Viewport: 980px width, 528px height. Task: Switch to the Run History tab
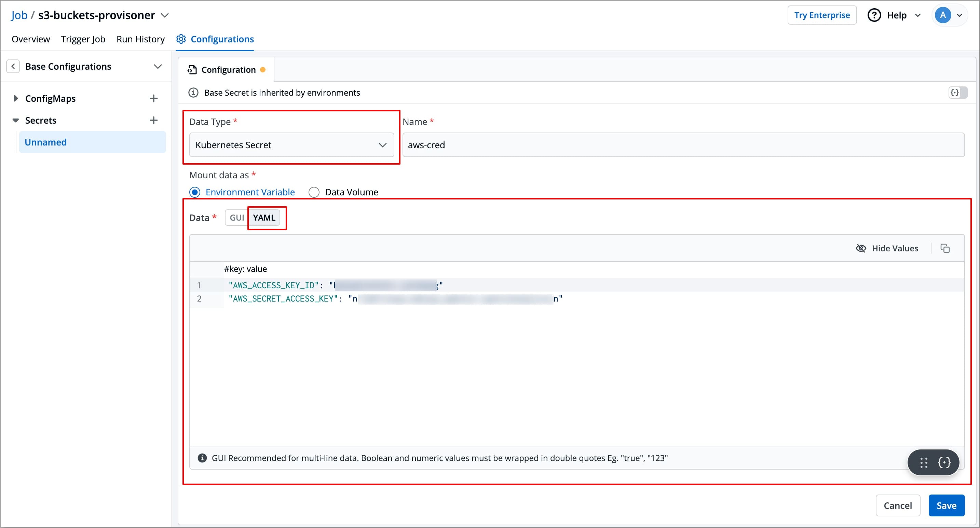click(140, 39)
